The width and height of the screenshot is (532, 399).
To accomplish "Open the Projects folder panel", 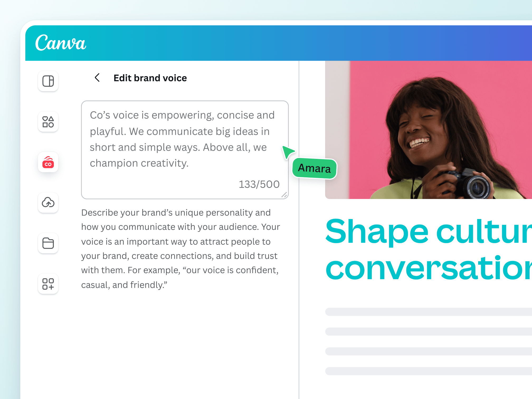I will click(48, 243).
